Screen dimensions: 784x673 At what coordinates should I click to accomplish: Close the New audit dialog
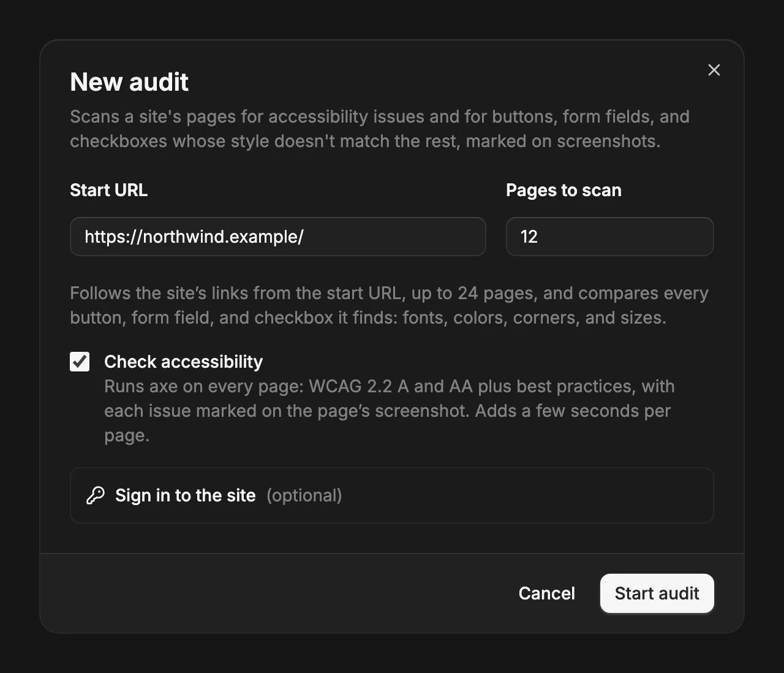[x=714, y=70]
